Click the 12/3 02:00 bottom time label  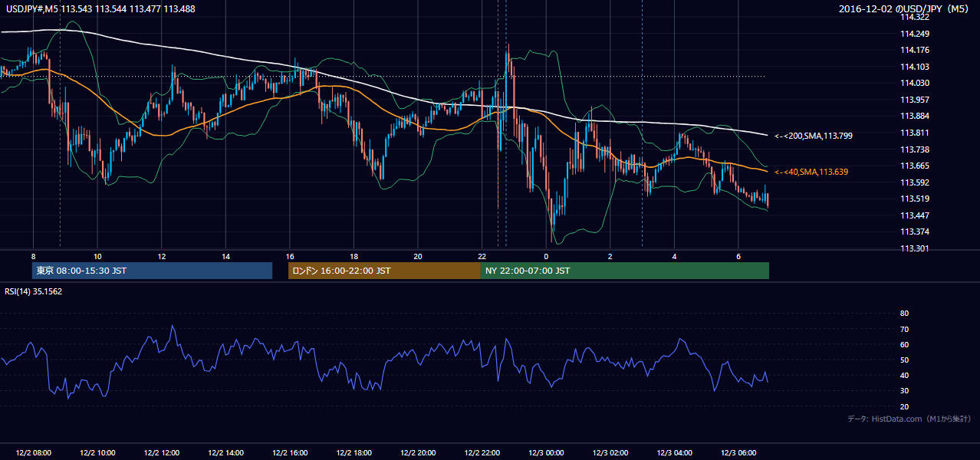(610, 452)
